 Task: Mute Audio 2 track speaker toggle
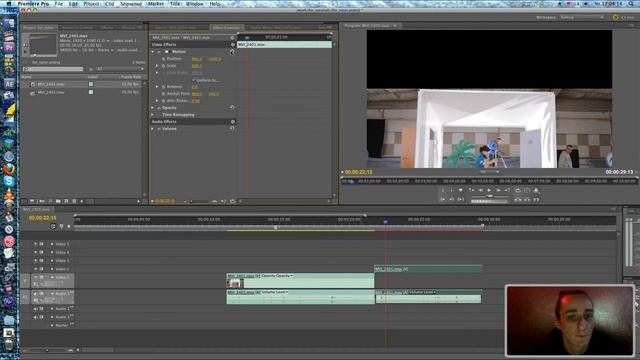tap(36, 309)
